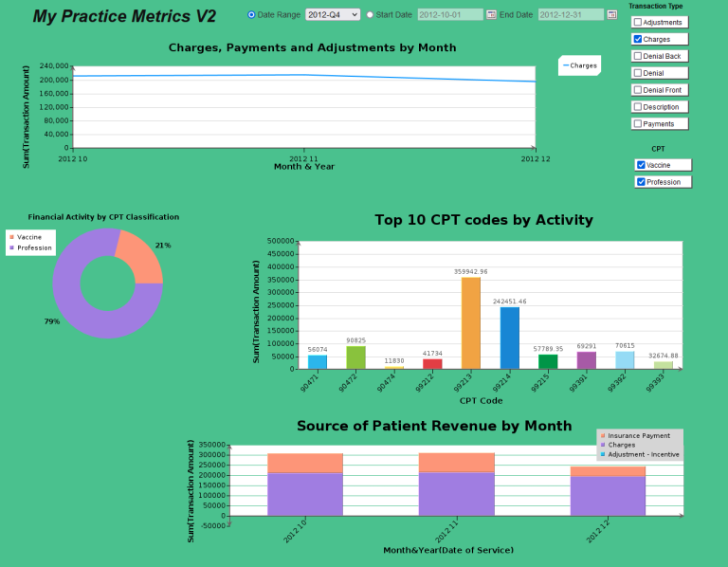Uncheck the Vaccine CPT filter

[641, 165]
